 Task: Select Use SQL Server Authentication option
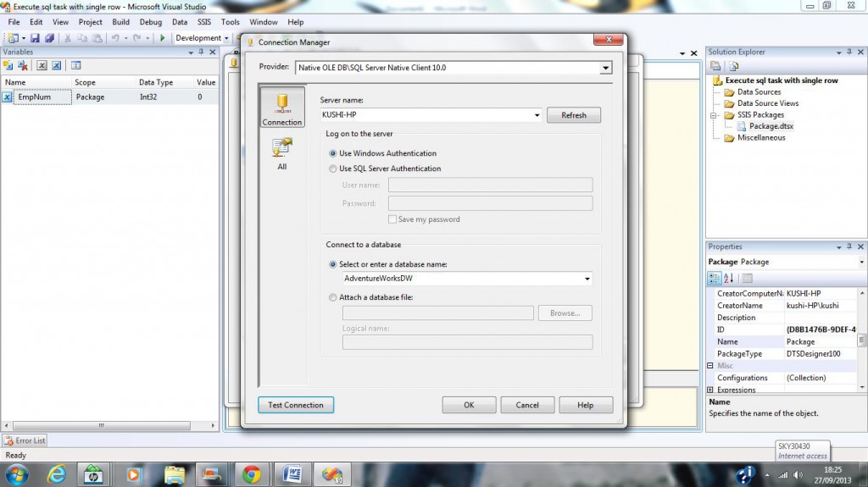tap(332, 169)
